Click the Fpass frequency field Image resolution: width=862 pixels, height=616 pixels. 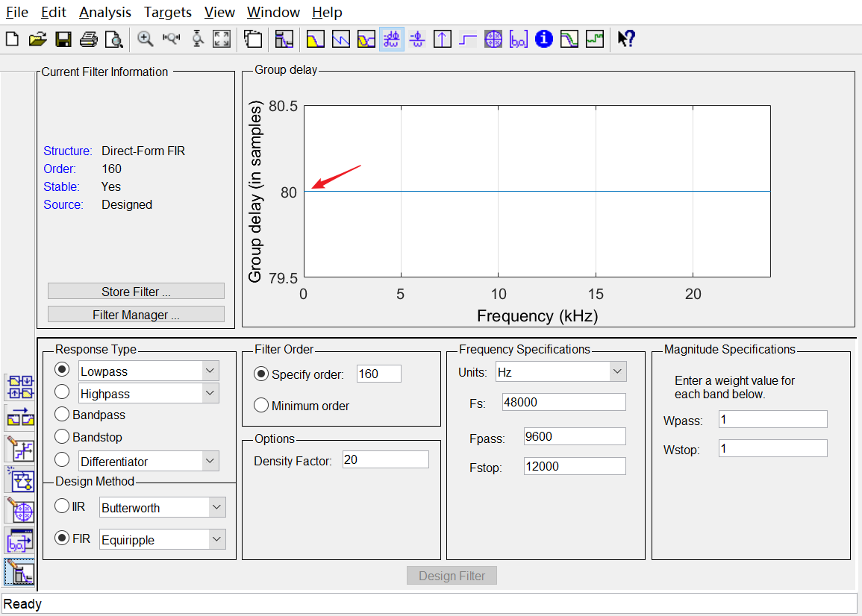tap(575, 436)
